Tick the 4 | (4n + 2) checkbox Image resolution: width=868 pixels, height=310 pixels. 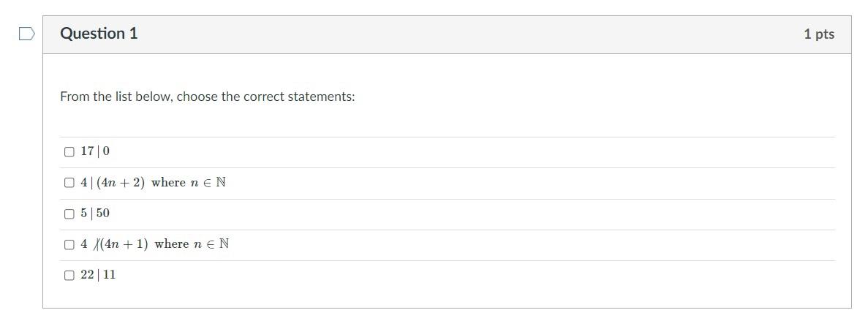[x=69, y=183]
